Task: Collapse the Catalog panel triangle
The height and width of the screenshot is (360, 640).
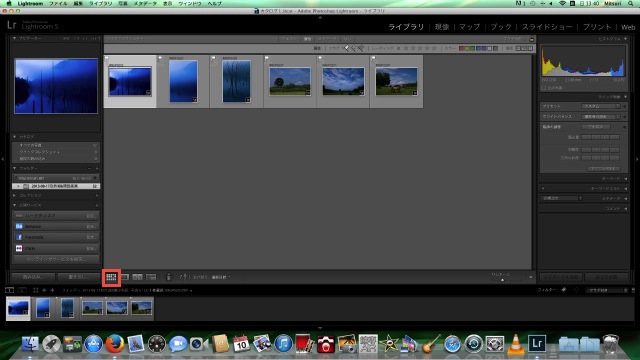Action: point(14,137)
